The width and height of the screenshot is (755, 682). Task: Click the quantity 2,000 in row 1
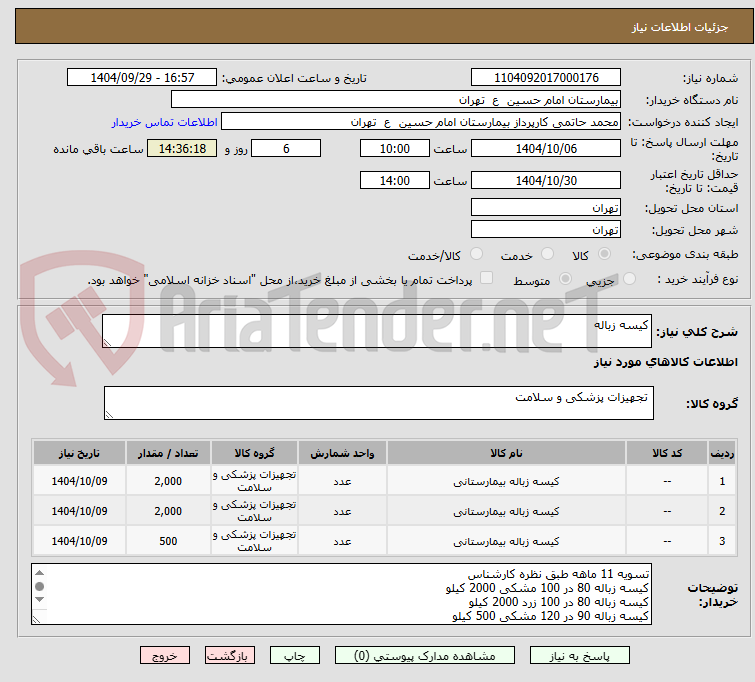168,481
